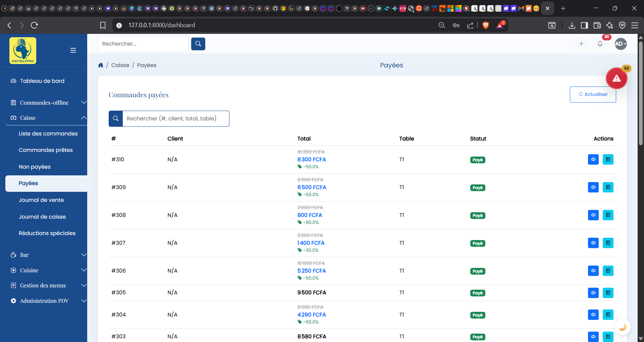The height and width of the screenshot is (342, 644).
Task: Click the Total column header
Action: coord(304,138)
